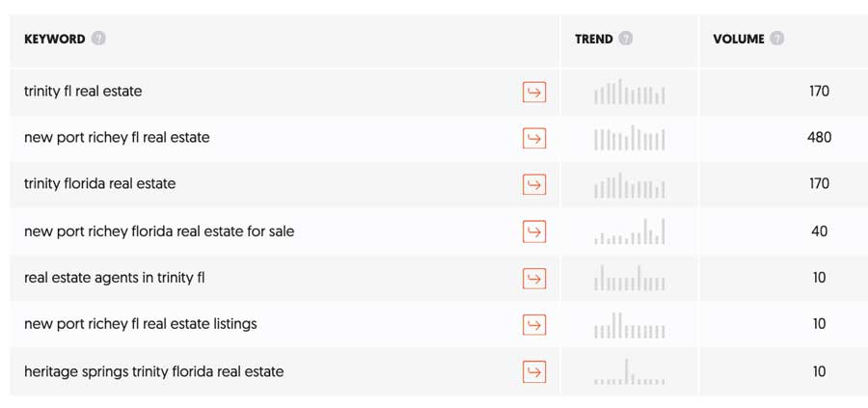Open help icon next to VOLUME header

(x=776, y=39)
